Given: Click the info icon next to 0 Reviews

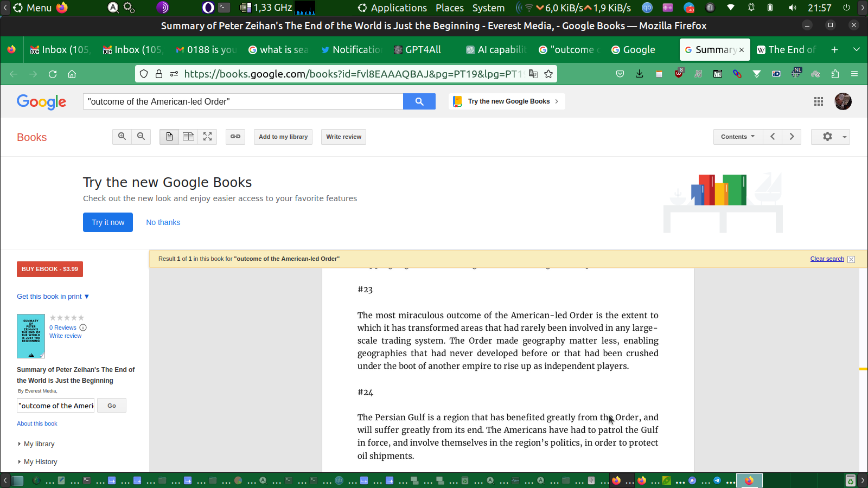Looking at the screenshot, I should pyautogui.click(x=83, y=328).
